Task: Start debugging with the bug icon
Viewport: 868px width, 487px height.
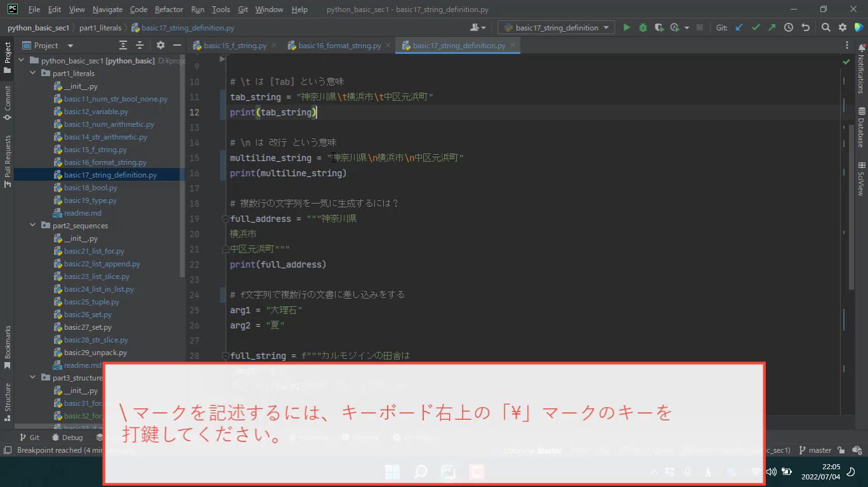Action: pos(643,27)
